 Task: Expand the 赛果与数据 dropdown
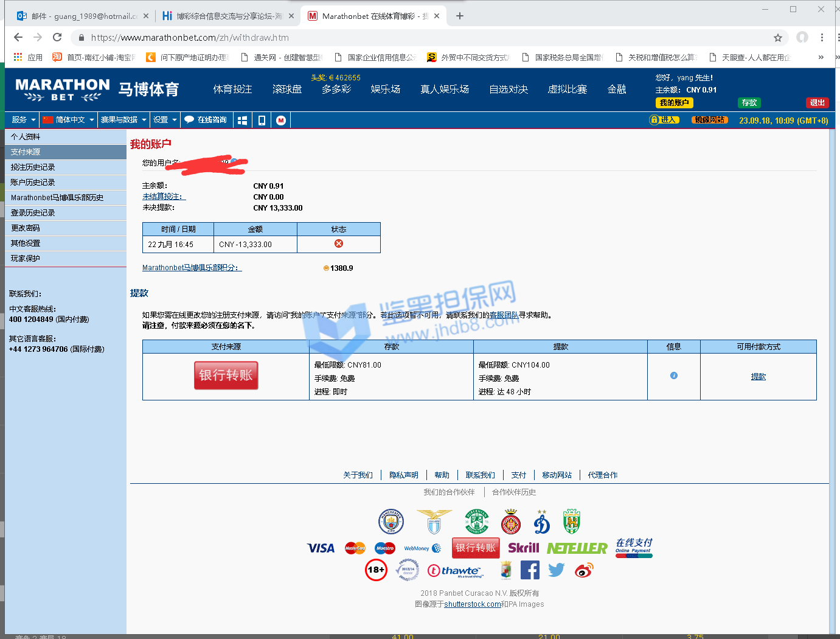point(123,120)
